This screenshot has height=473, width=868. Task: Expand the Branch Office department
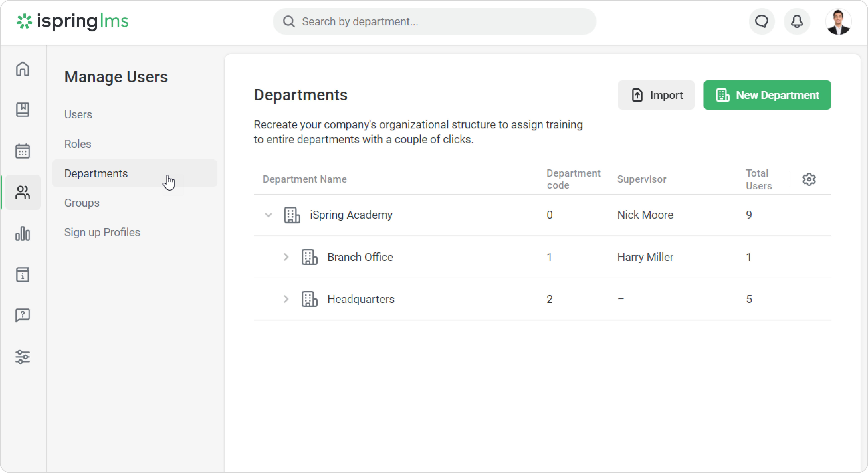(x=286, y=257)
